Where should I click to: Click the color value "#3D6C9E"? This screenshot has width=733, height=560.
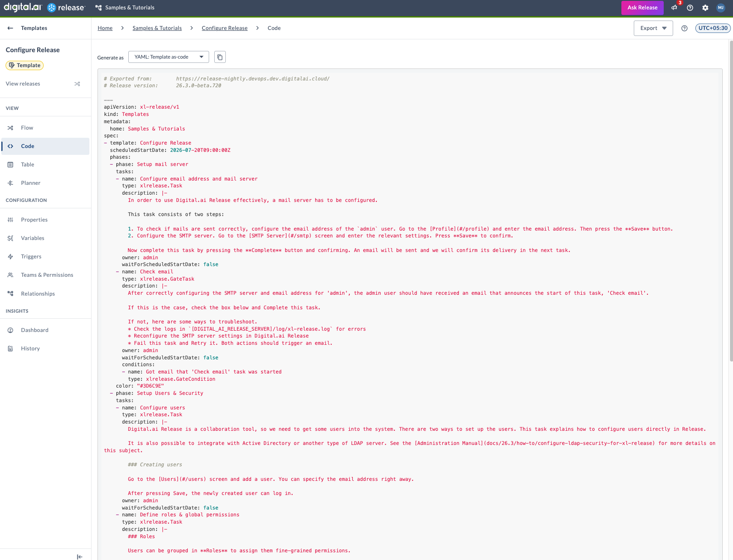click(x=151, y=386)
